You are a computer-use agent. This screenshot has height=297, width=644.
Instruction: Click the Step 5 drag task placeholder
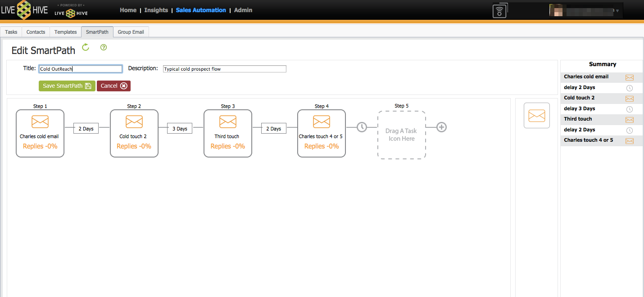(401, 135)
